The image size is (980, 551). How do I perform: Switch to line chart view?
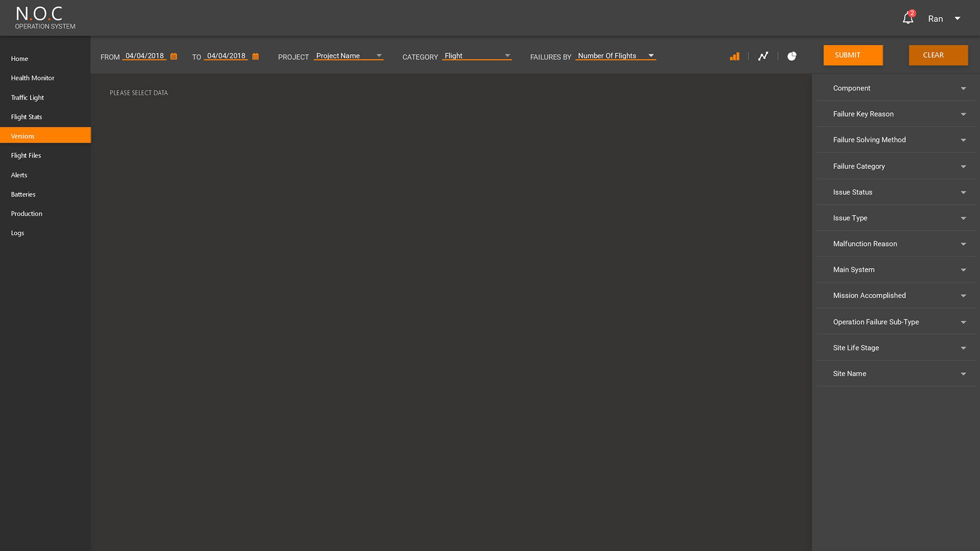[x=763, y=56]
